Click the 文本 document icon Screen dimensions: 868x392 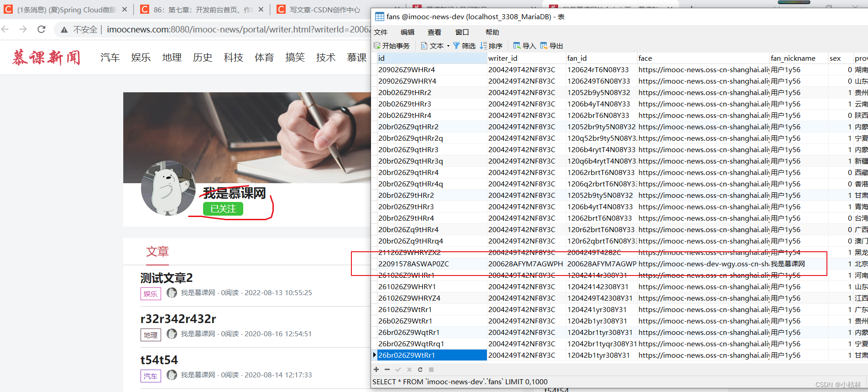pyautogui.click(x=424, y=46)
